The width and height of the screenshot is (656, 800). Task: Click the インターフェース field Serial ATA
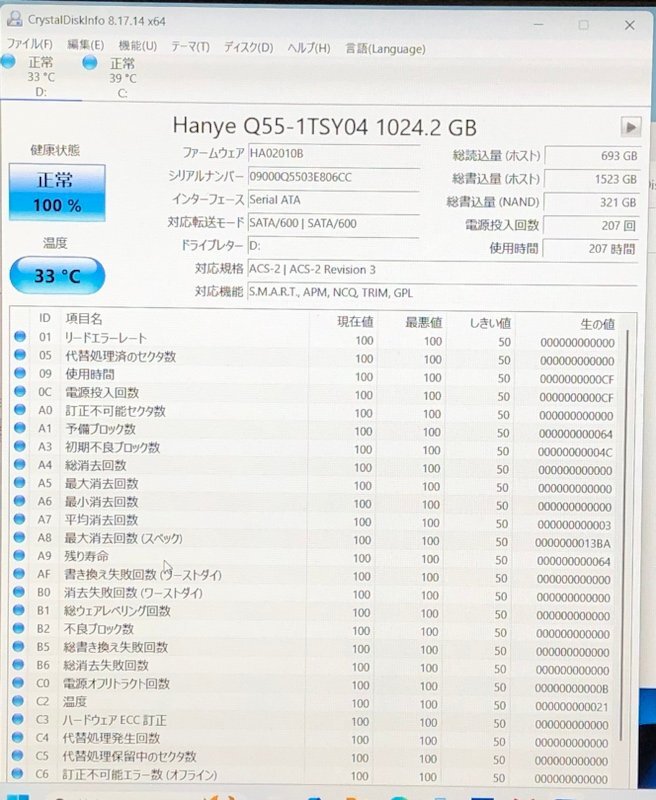[334, 200]
